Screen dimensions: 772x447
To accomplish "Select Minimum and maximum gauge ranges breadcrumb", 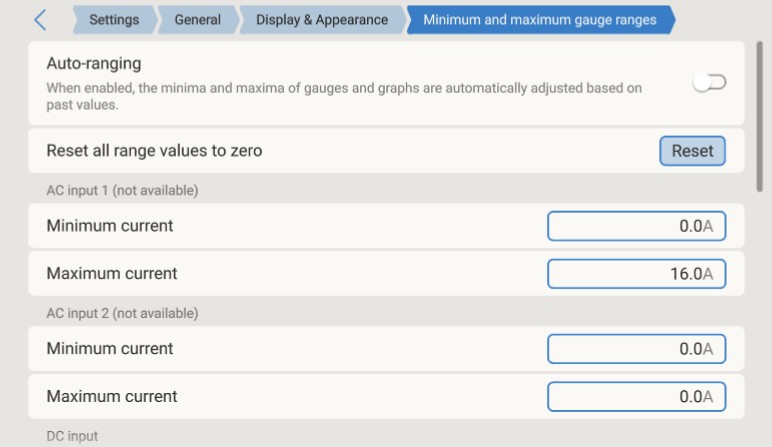I will click(540, 20).
